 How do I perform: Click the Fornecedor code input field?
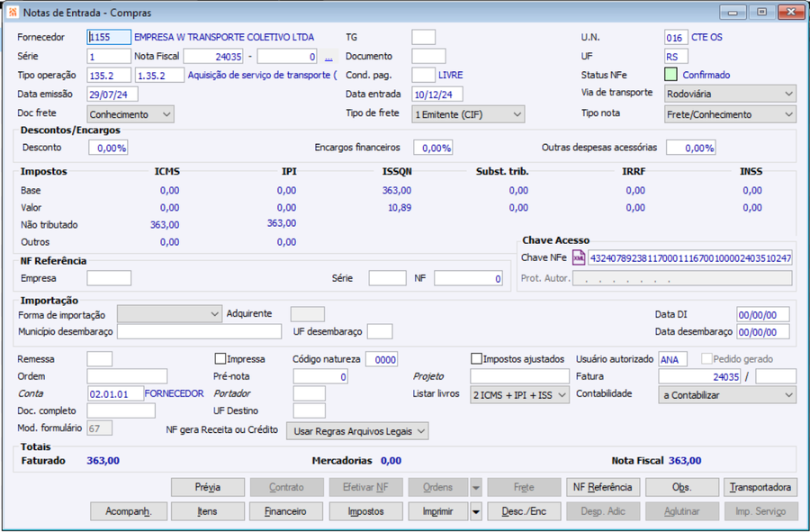(109, 37)
